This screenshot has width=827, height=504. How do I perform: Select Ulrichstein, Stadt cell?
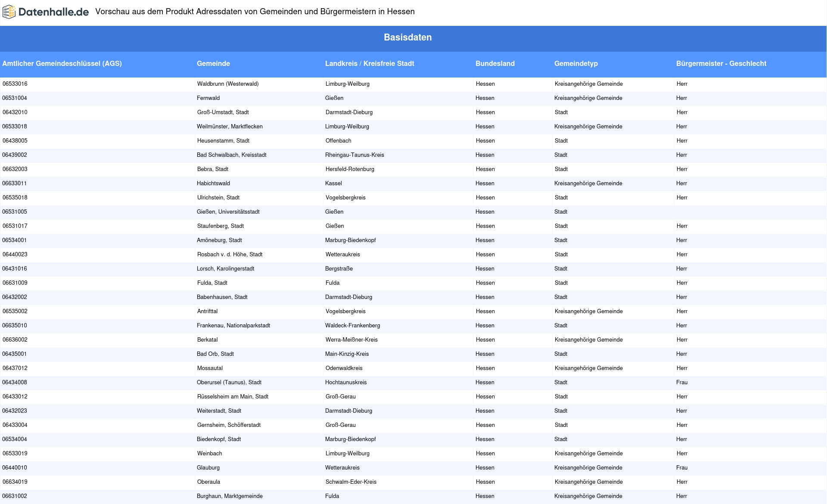218,198
